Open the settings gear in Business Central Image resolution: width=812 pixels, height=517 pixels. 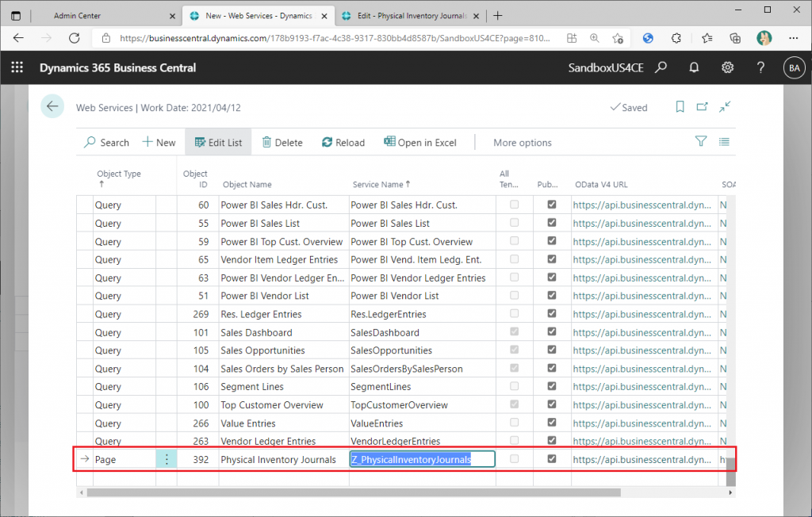pyautogui.click(x=728, y=67)
